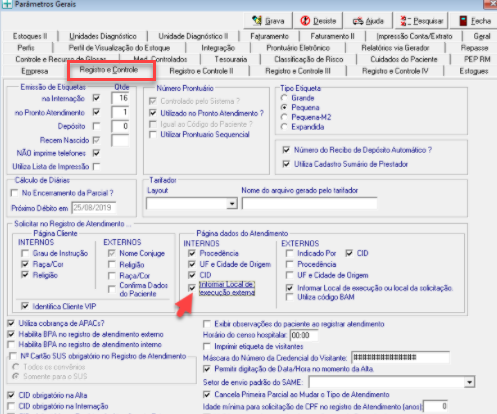Open the Perfil de Visualização do Estoque tab
The image size is (497, 414).
click(119, 48)
